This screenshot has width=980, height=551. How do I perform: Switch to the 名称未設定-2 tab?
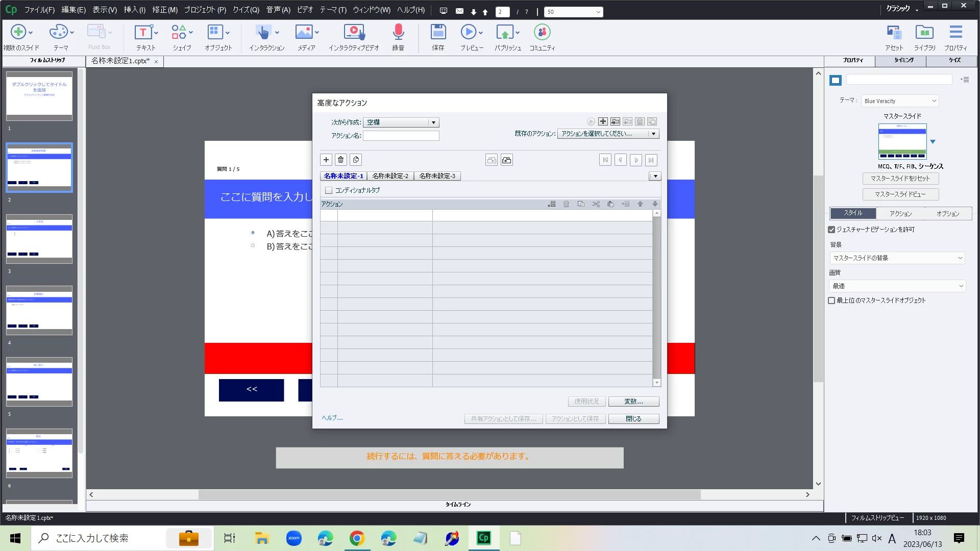[390, 176]
